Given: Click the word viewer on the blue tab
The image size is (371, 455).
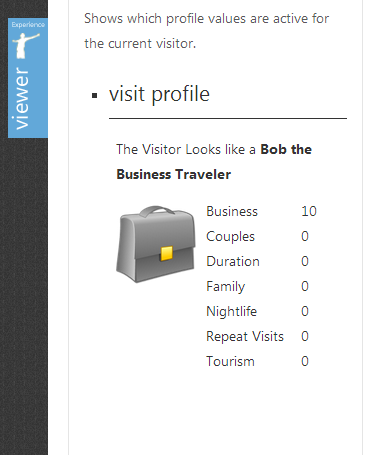Looking at the screenshot, I should point(22,98).
